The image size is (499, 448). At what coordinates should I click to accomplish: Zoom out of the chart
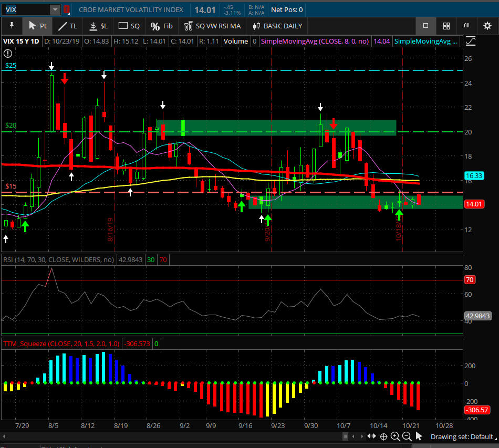pyautogui.click(x=407, y=436)
